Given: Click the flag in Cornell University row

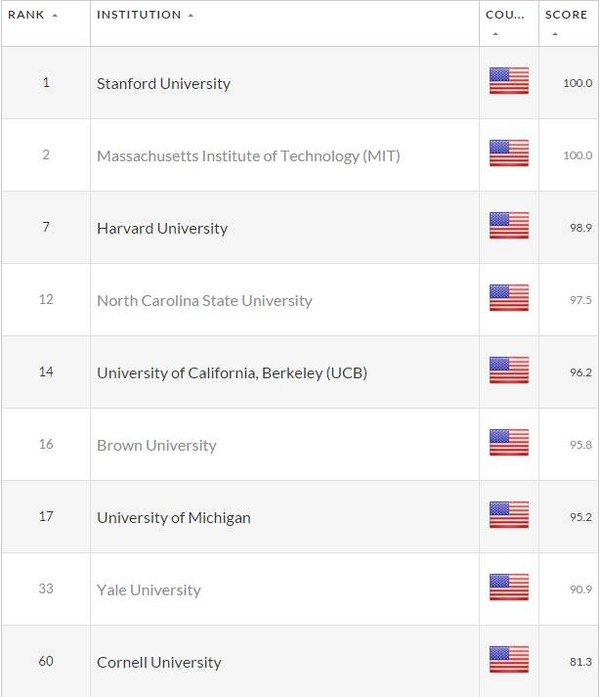Looking at the screenshot, I should coord(509,660).
